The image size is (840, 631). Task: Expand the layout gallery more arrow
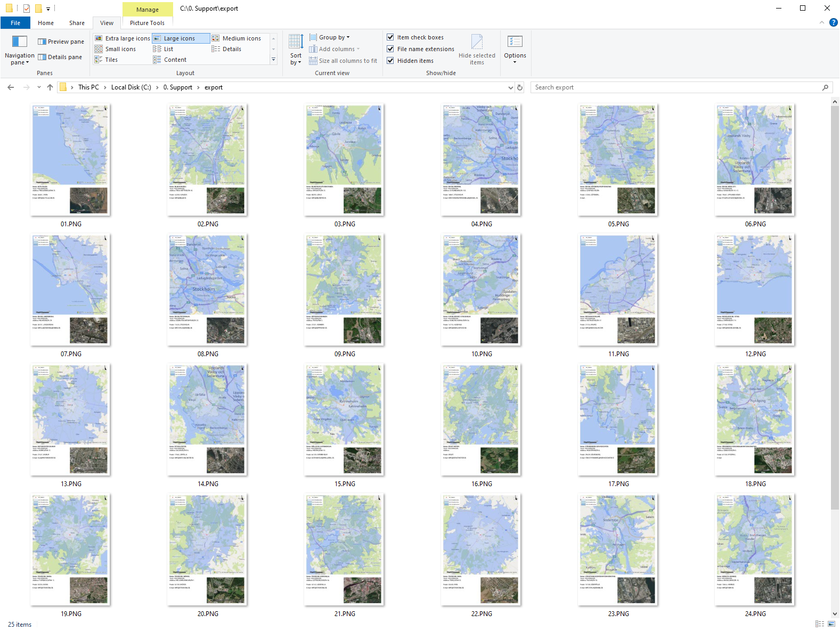click(x=274, y=60)
